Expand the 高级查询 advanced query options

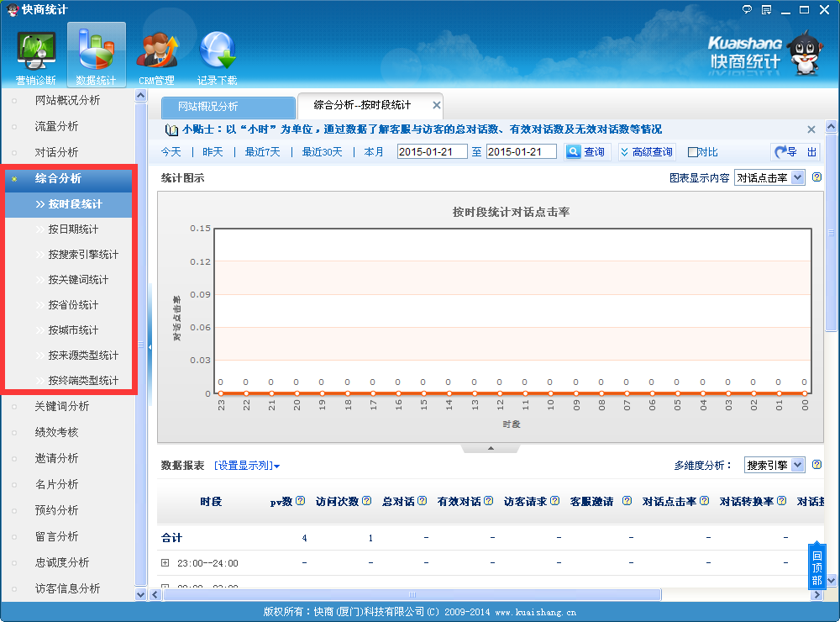[x=647, y=152]
